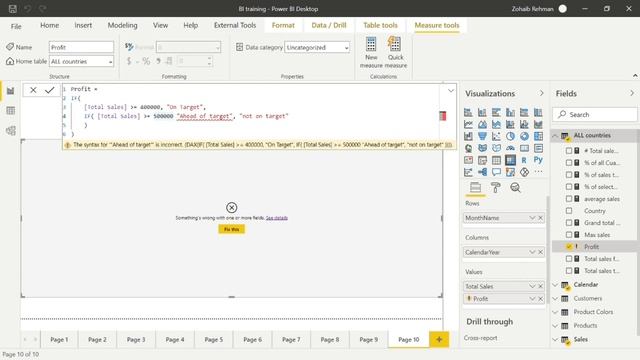Screen dimensions: 640x360
Task: Open the Fields well pane icon
Action: 475,187
